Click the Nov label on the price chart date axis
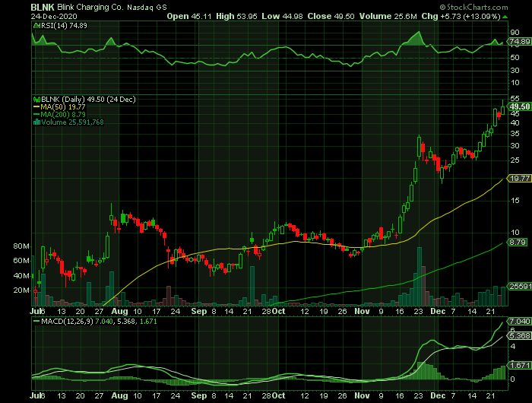 point(362,311)
